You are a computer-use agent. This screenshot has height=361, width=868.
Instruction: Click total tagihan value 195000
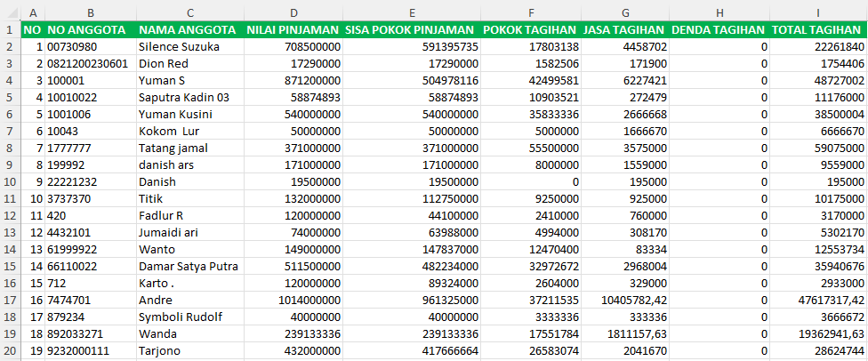tap(818, 181)
